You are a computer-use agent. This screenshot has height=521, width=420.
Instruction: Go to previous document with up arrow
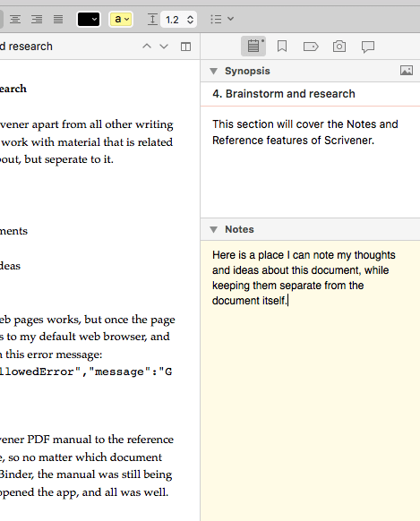point(147,47)
